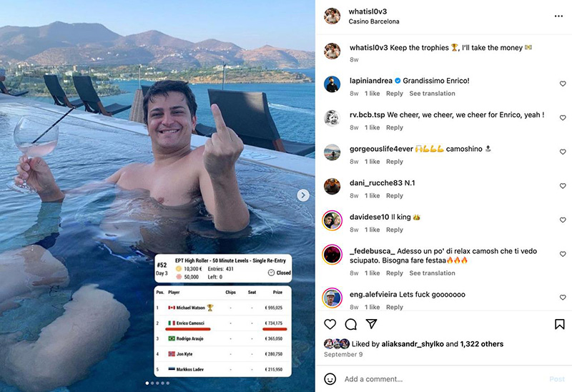This screenshot has height=392, width=572.
Task: Open the three-dot more options menu
Action: (558, 16)
